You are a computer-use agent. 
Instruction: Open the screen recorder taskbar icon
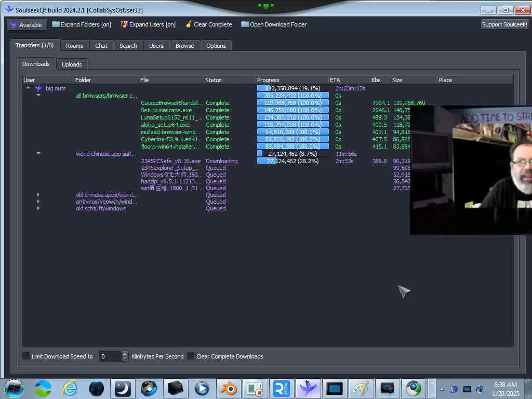tap(255, 389)
